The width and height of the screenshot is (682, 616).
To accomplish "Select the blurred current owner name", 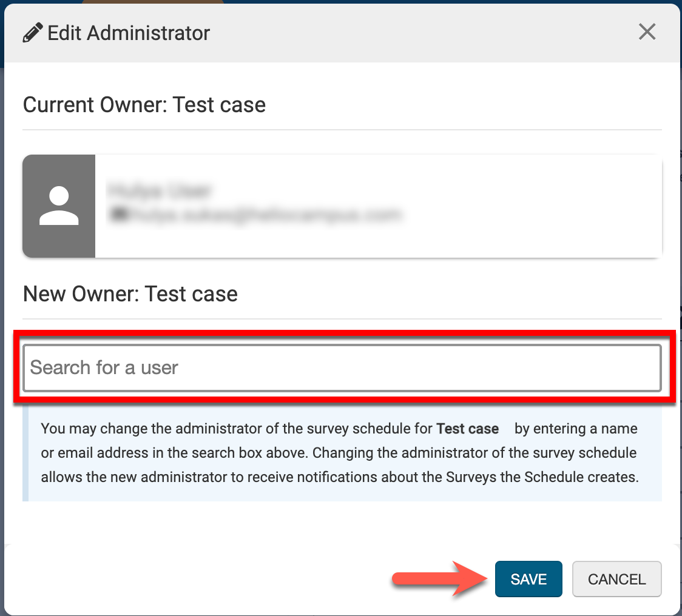I will click(x=159, y=191).
